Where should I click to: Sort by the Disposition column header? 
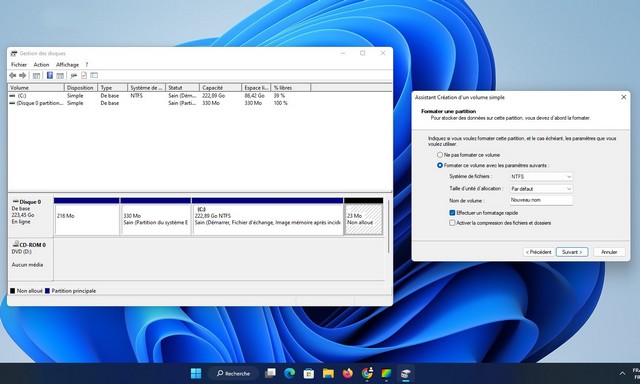coord(81,88)
